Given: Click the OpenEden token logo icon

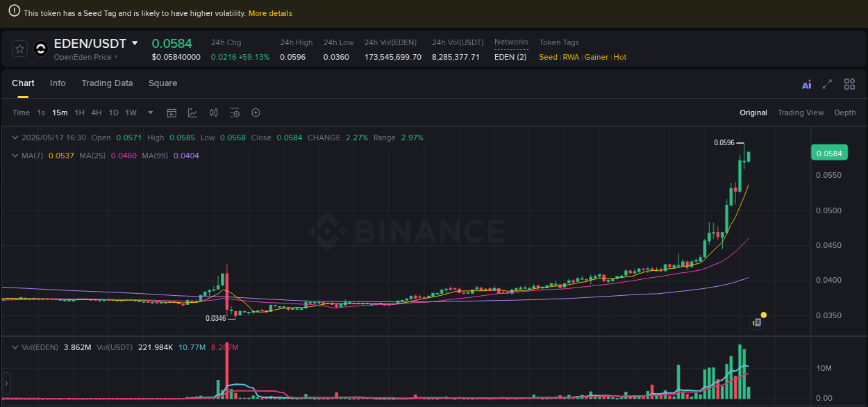Looking at the screenshot, I should 41,49.
